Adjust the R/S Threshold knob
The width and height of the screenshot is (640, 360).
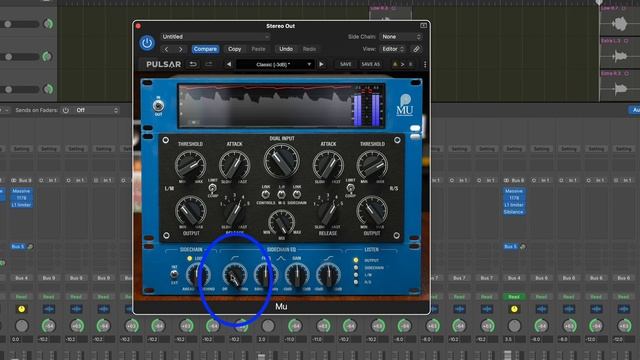[x=372, y=165]
